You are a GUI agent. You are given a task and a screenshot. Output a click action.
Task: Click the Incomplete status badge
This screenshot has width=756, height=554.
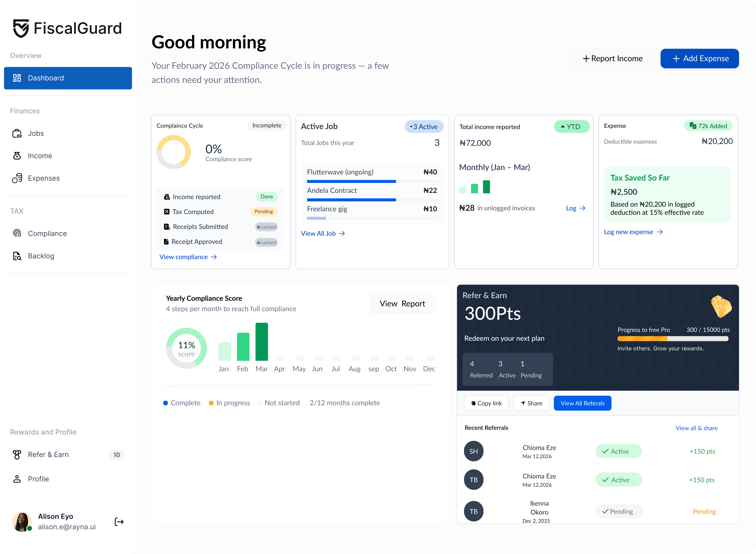click(267, 125)
